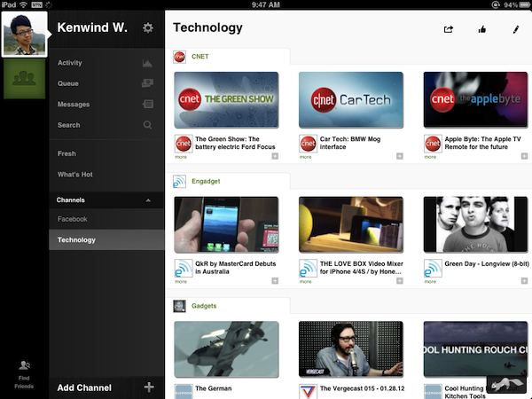Open Find Friends
Image resolution: width=532 pixels, height=399 pixels.
point(24,375)
